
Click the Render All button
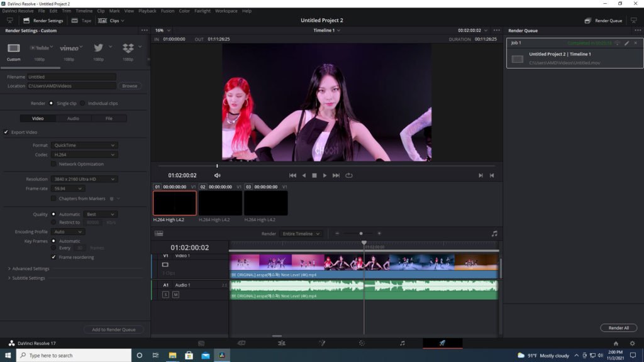(x=618, y=328)
